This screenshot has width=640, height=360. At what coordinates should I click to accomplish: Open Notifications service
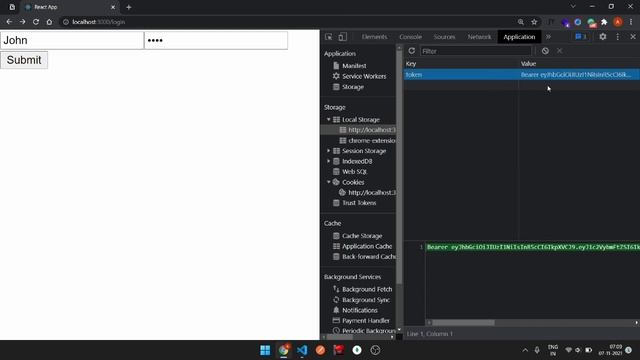click(x=360, y=310)
